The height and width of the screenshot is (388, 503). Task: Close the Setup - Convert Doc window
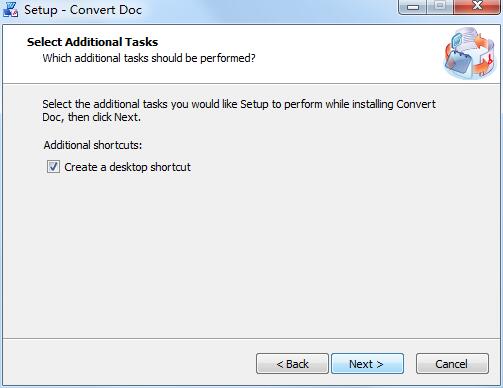(x=477, y=7)
